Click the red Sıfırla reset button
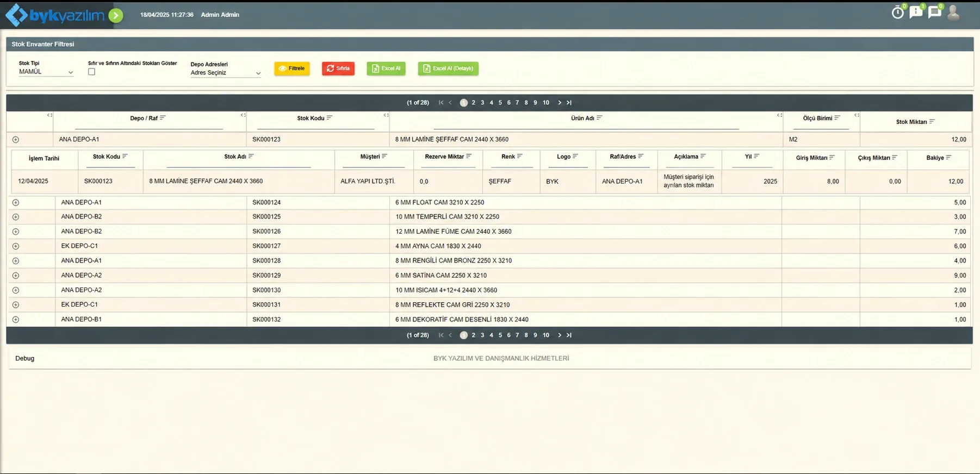Image resolution: width=980 pixels, height=474 pixels. (338, 68)
